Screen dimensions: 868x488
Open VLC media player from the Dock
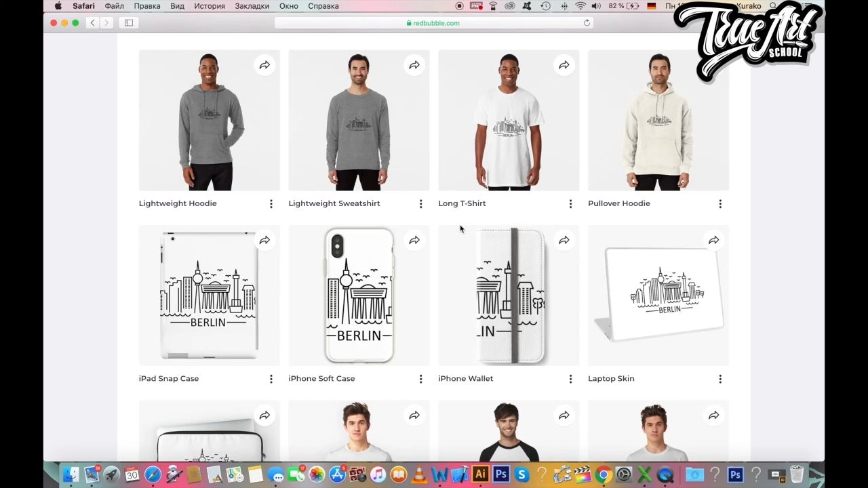coord(420,474)
